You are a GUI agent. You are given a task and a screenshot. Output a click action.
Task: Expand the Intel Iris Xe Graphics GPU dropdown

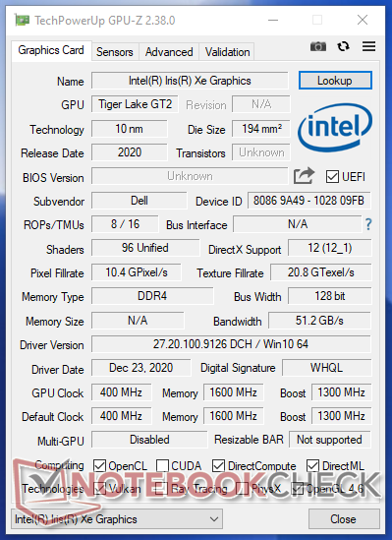[117, 519]
